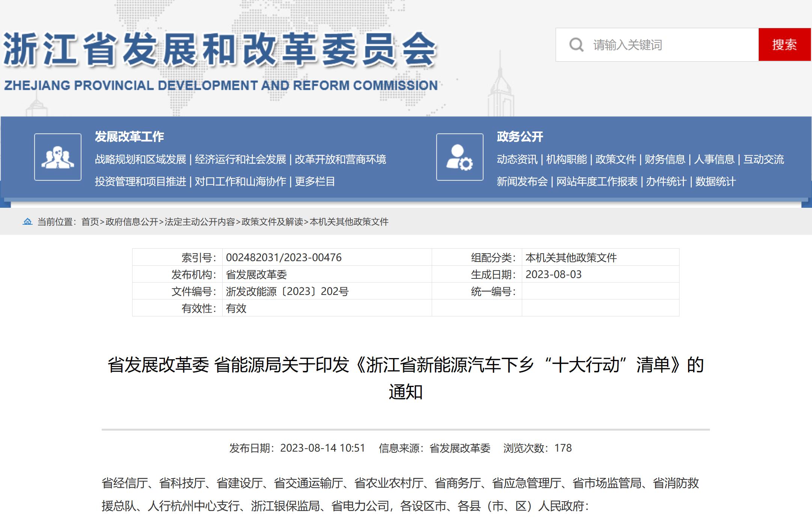The height and width of the screenshot is (517, 812).
Task: Open 战略规划和区域发展 menu item
Action: (140, 159)
